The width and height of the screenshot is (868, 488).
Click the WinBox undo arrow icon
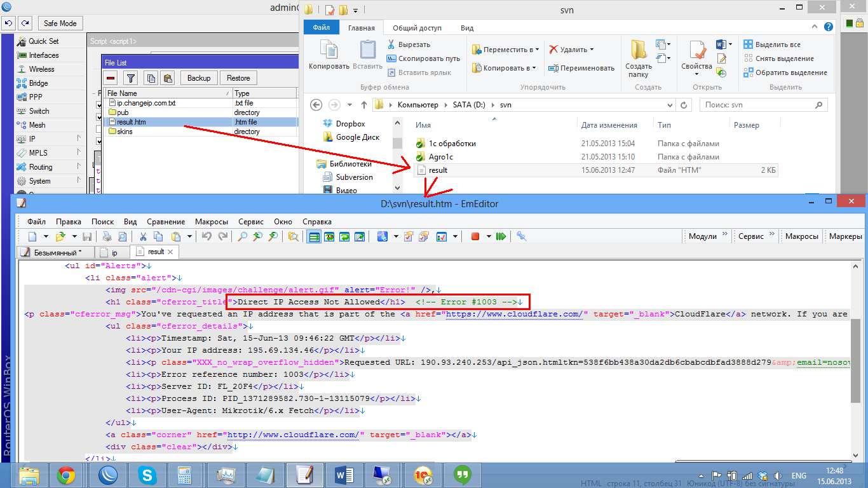9,24
